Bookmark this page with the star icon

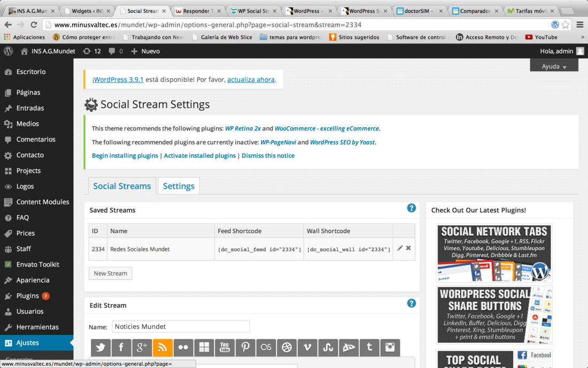pos(566,25)
